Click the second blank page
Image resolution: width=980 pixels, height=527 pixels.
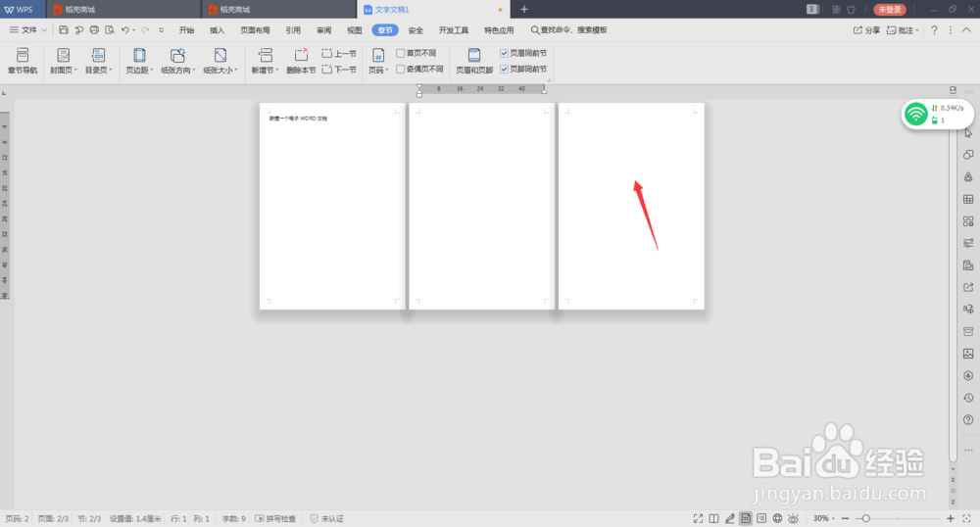tap(482, 206)
